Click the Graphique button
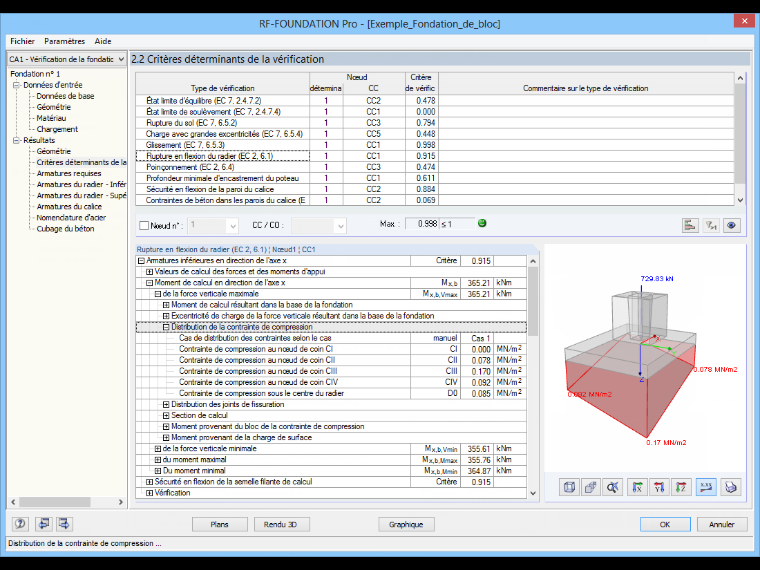 [406, 524]
